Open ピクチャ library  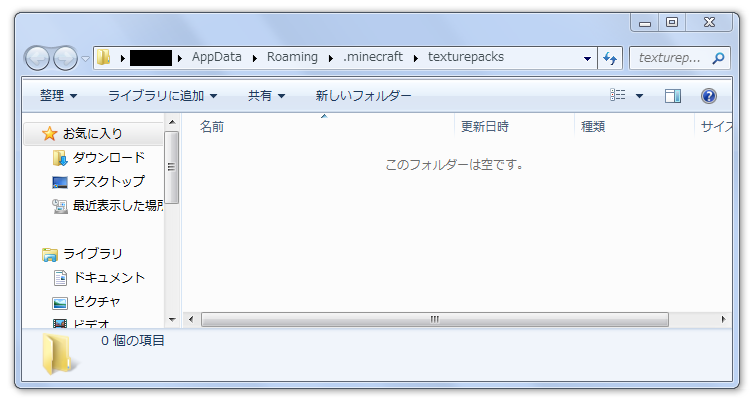[x=97, y=302]
